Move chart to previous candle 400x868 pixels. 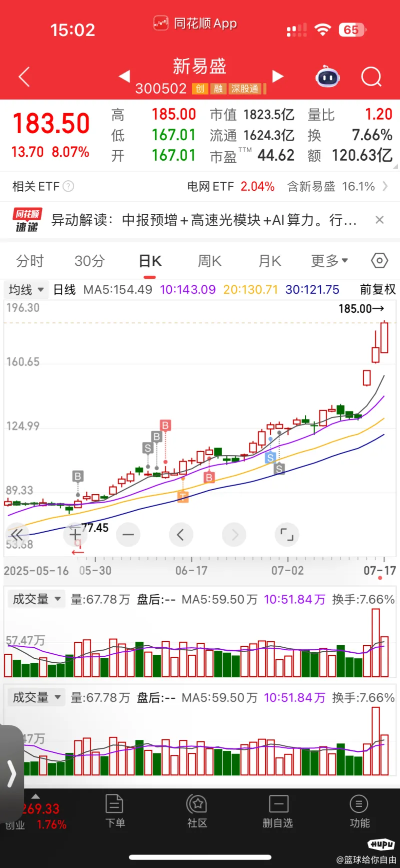point(181,535)
